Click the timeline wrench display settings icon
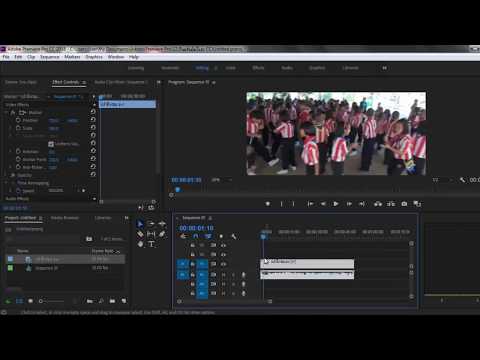Screen dimensions: 480x360 tap(234, 236)
